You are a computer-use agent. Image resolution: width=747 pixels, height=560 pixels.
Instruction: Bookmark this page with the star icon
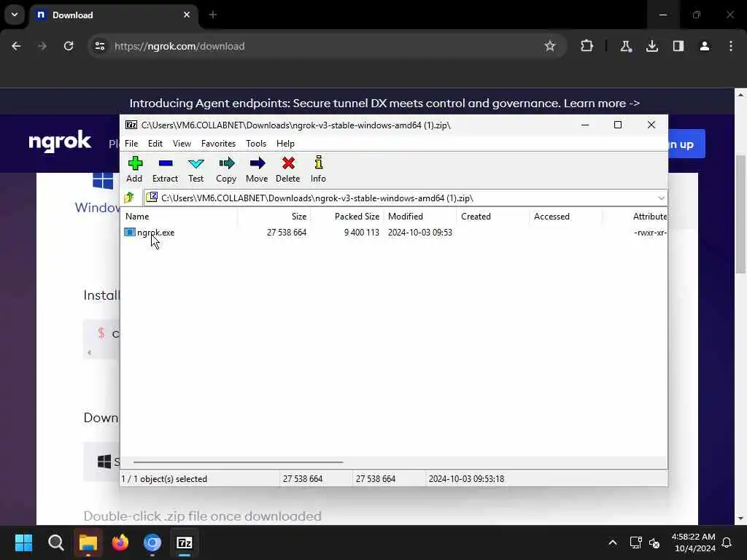tap(550, 46)
